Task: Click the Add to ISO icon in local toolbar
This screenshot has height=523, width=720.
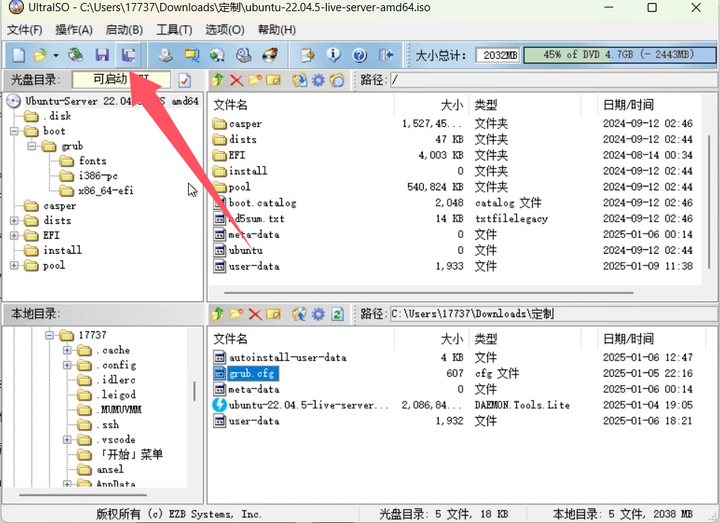Action: 299,314
